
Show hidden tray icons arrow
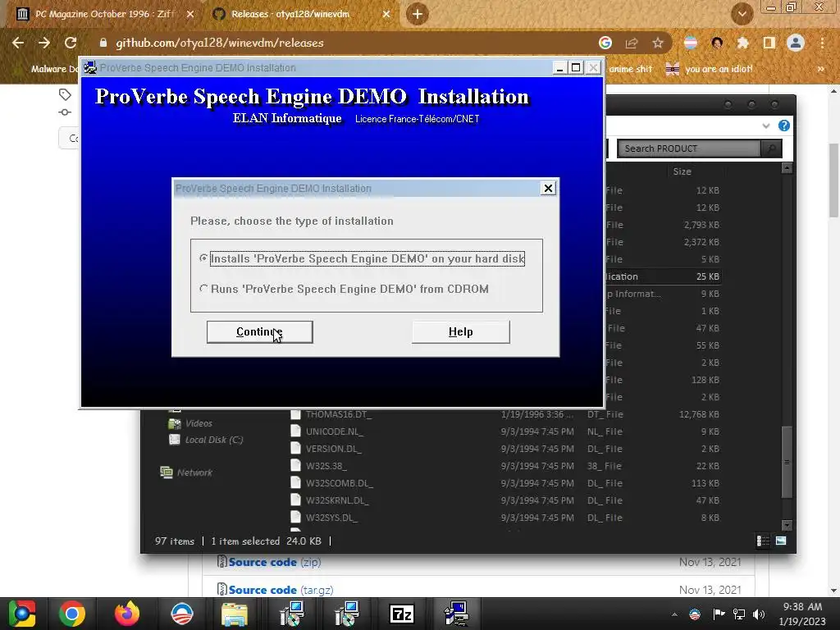[674, 614]
